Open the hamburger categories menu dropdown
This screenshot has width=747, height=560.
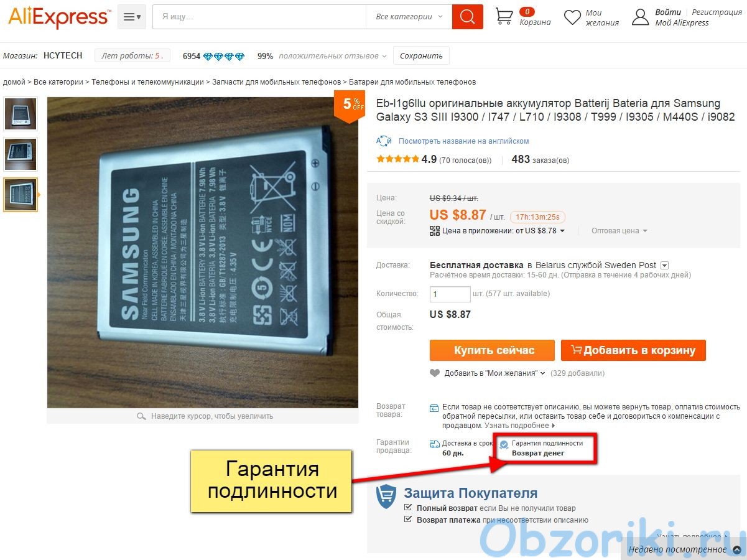[x=132, y=17]
